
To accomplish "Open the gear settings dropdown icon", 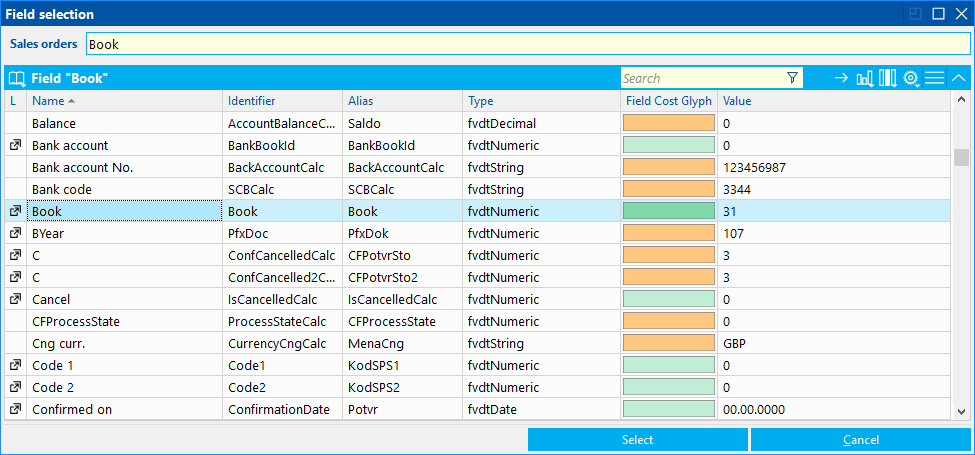I will click(911, 78).
